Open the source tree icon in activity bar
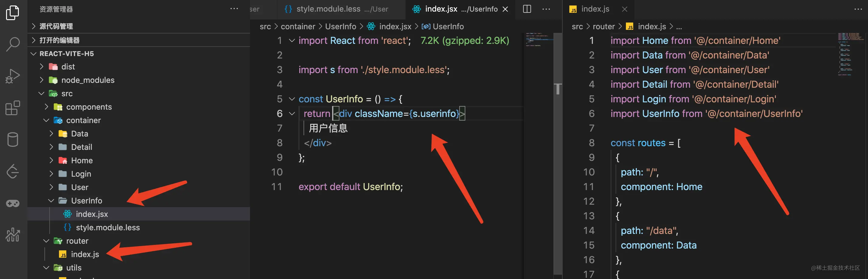The height and width of the screenshot is (279, 868). tap(13, 171)
